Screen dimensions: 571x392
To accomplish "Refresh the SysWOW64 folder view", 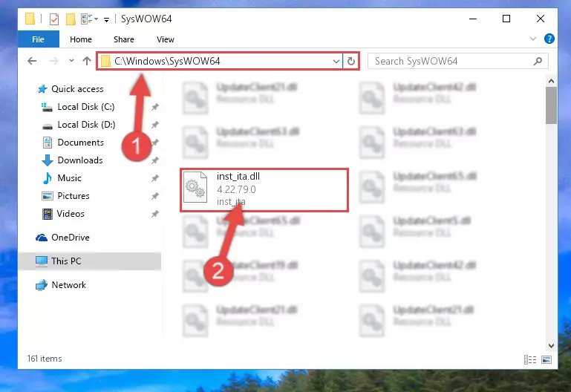I will tap(351, 61).
